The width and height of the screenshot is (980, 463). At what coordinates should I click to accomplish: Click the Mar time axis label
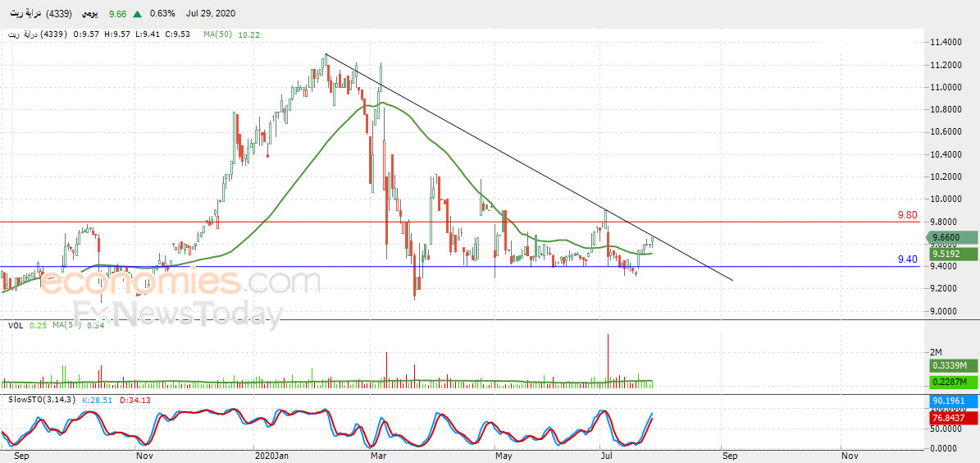(378, 456)
